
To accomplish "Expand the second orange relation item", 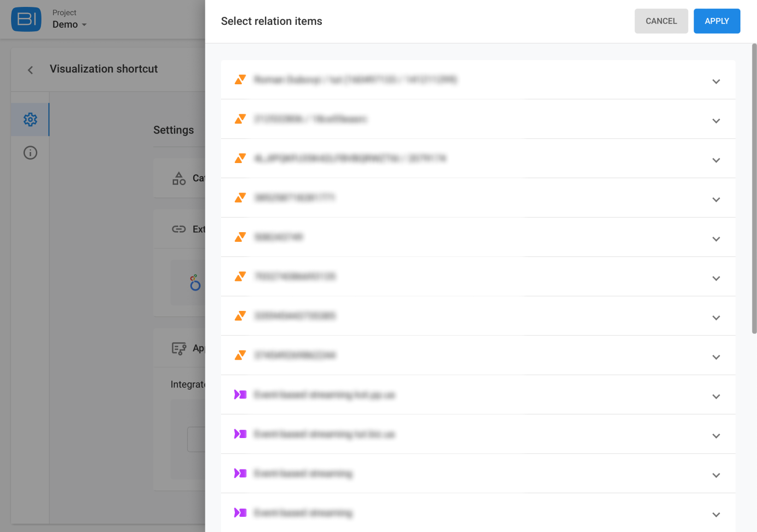I will 716,121.
